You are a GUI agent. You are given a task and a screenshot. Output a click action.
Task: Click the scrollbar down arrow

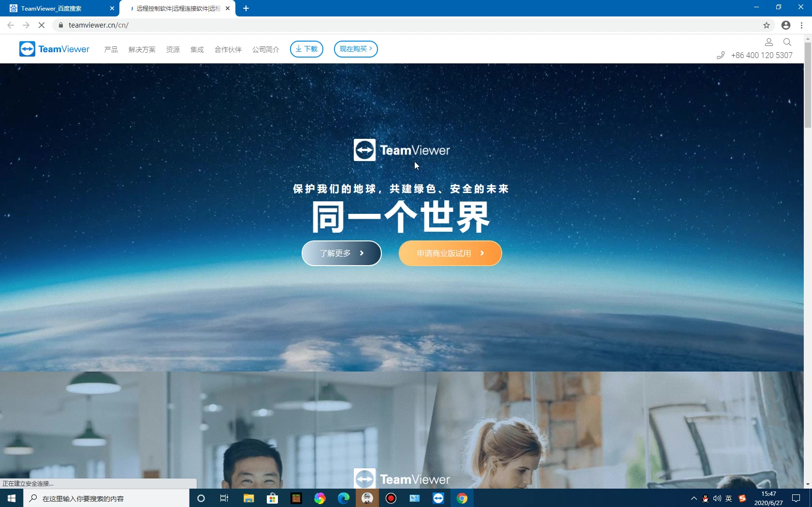tap(808, 484)
